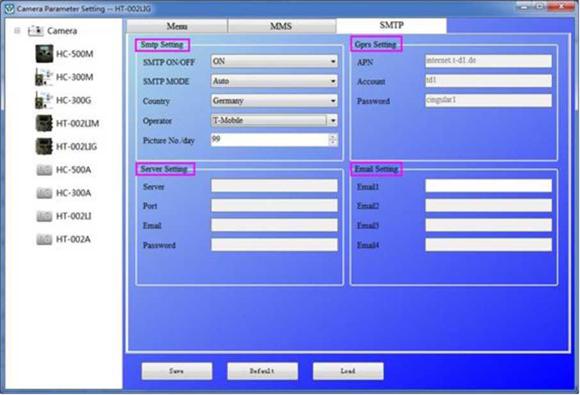580x395 pixels.
Task: Click the Country label
Action: (156, 101)
